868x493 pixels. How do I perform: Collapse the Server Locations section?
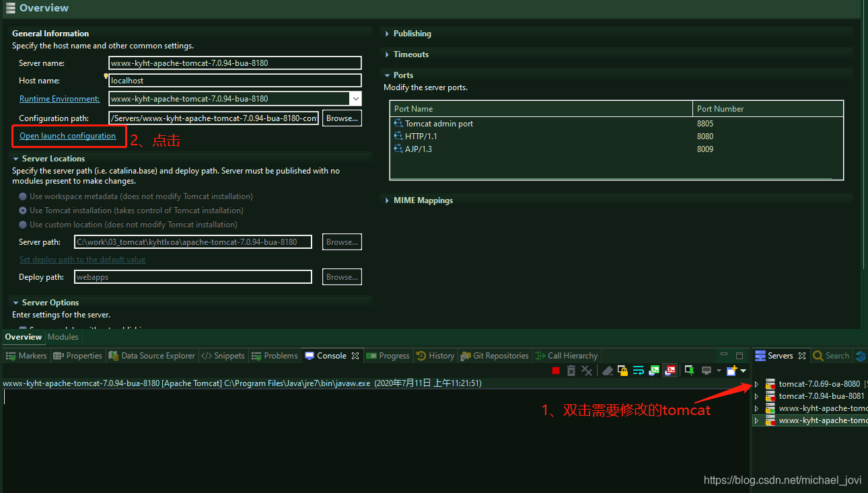[15, 159]
